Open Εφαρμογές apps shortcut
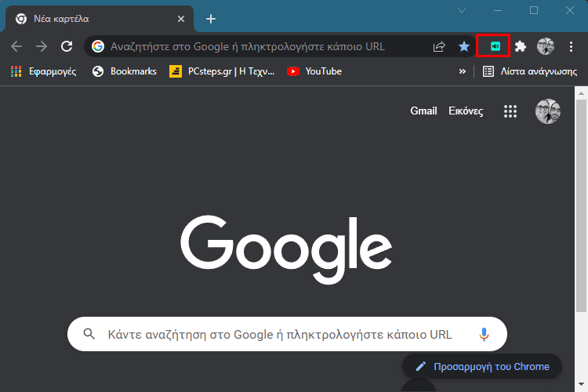Viewport: 588px width, 392px height. point(43,71)
